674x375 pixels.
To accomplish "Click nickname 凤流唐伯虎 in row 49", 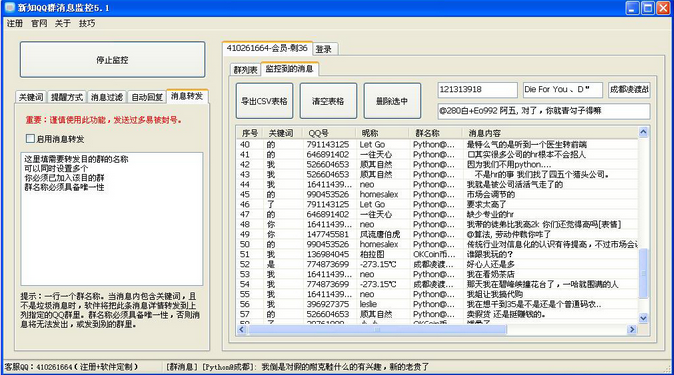I will 380,234.
